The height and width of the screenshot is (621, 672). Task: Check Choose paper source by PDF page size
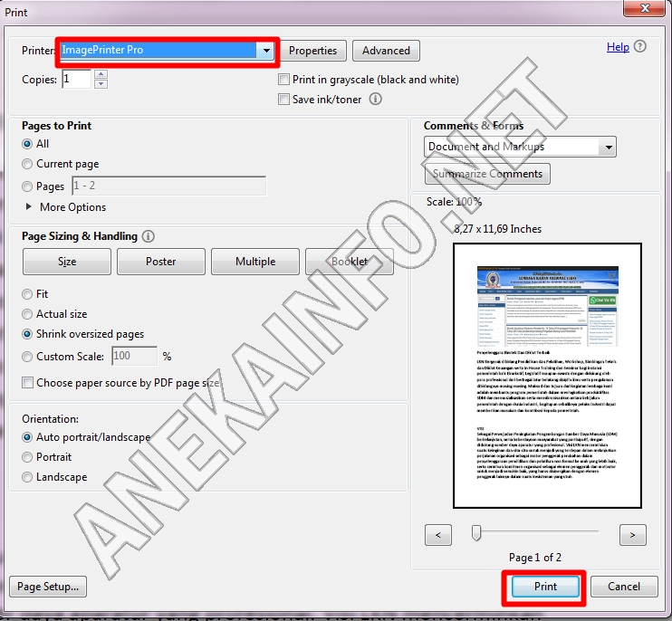tap(27, 382)
